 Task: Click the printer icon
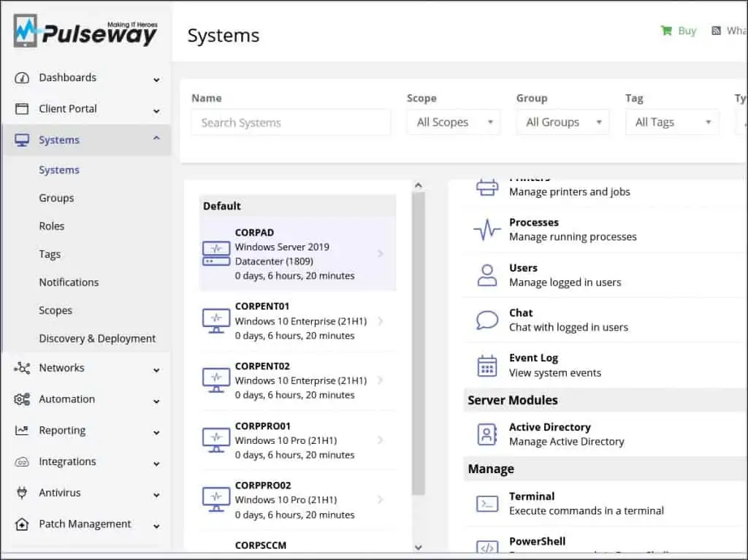487,187
